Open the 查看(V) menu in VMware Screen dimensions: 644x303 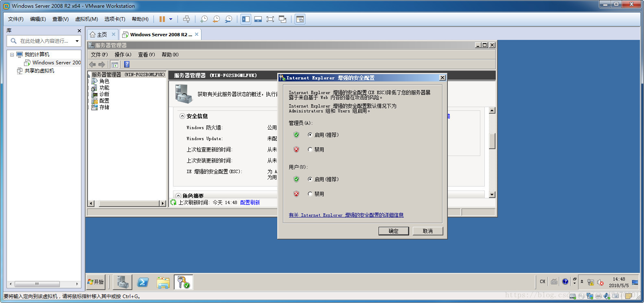tap(61, 19)
